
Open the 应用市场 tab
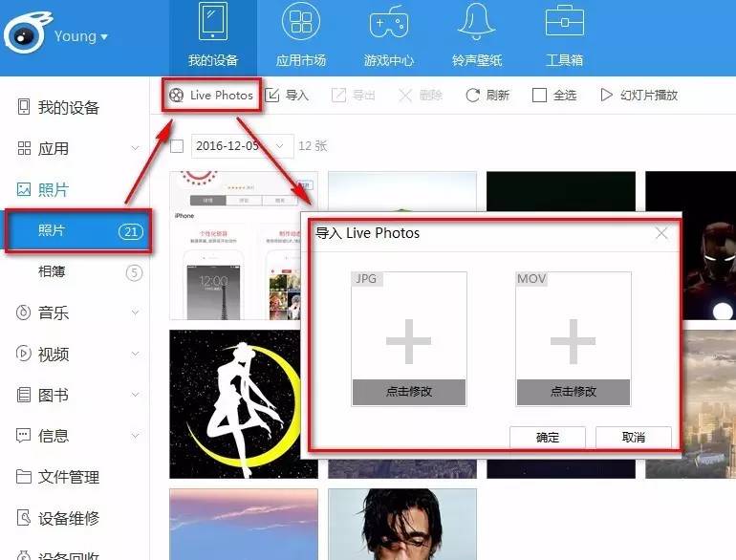tap(301, 37)
